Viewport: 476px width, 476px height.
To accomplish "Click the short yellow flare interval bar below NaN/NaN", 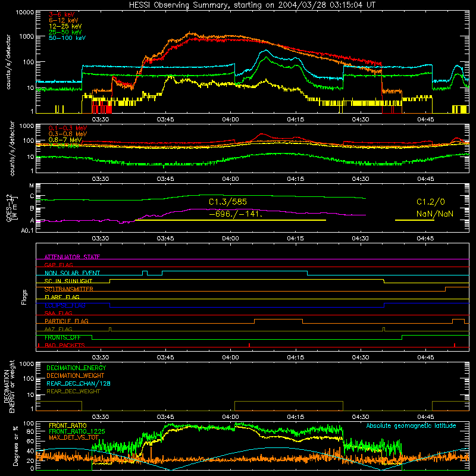I will click(x=414, y=220).
